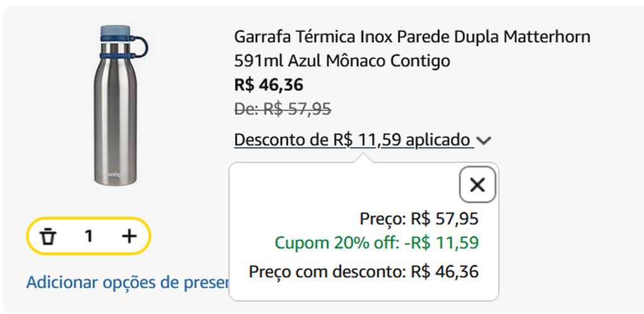
Task: Click the blue carry loop on bottle
Action: click(142, 46)
